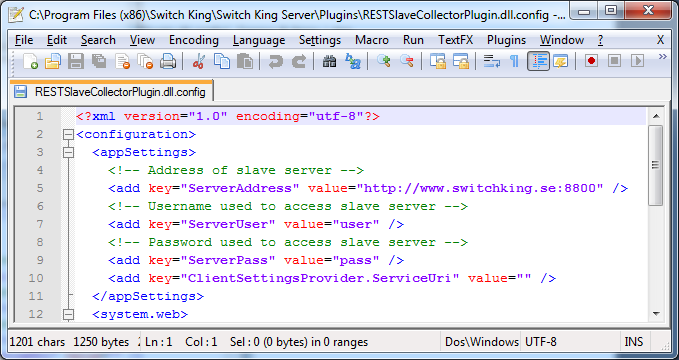
Task: Click the user defined language icon
Action: pos(561,61)
